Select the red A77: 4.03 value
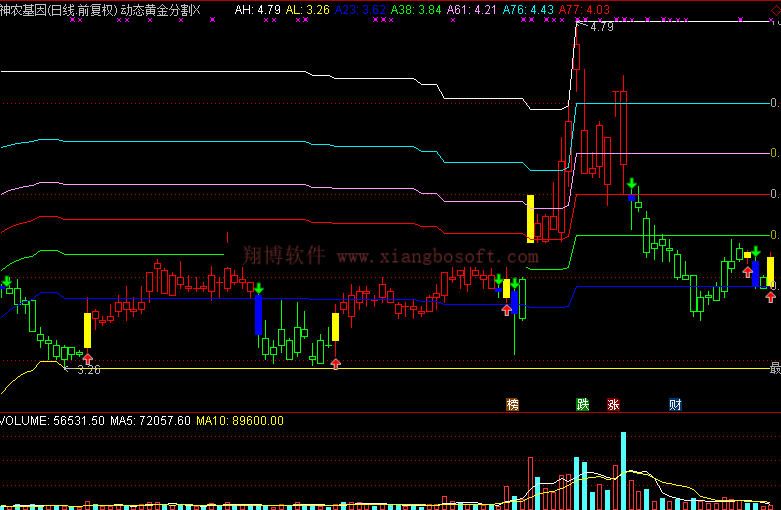781x510 pixels. (x=584, y=9)
